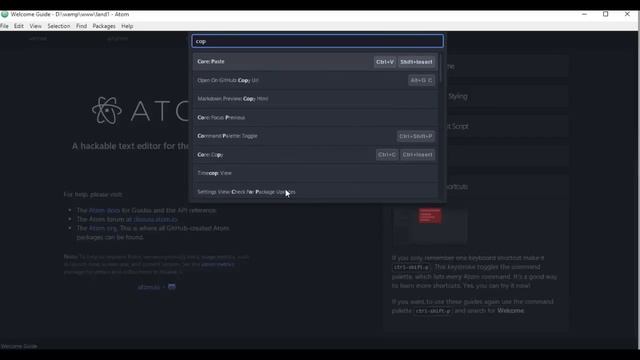Image resolution: width=640 pixels, height=360 pixels.
Task: Click 'Welcome Guide' in the status bar
Action: point(19,346)
